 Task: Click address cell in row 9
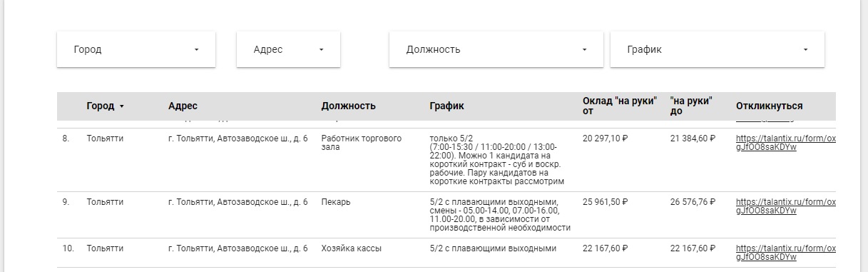[x=238, y=202]
